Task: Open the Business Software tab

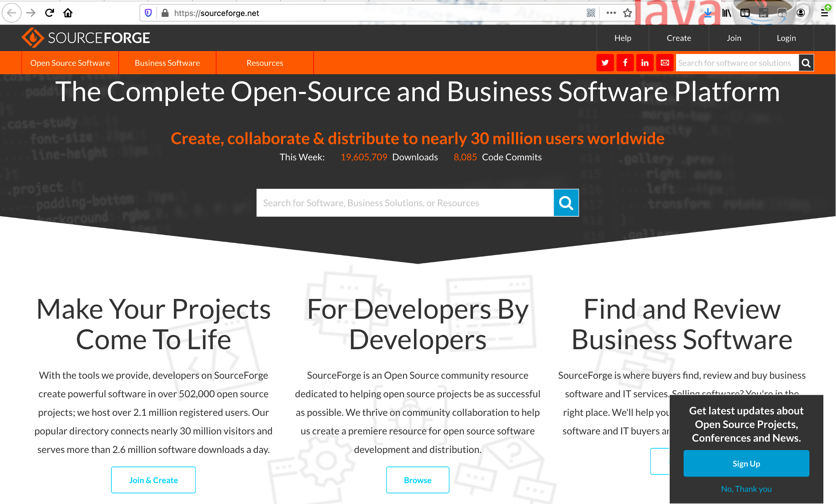Action: (x=168, y=63)
